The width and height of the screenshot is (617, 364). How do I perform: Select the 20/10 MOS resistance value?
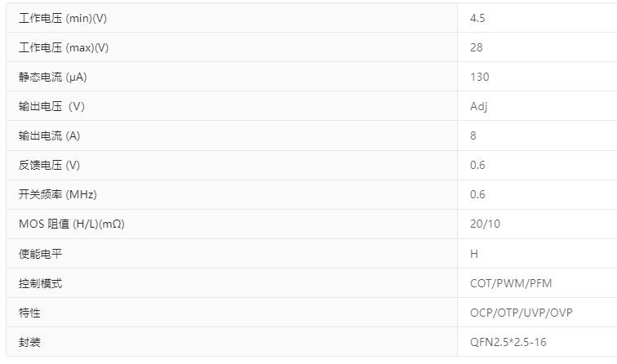tap(484, 224)
